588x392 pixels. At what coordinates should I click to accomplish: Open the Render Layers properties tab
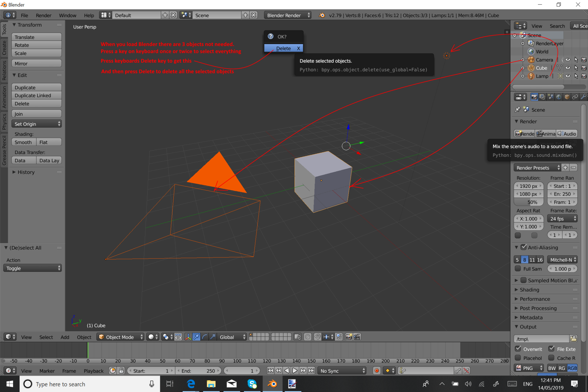[x=542, y=97]
